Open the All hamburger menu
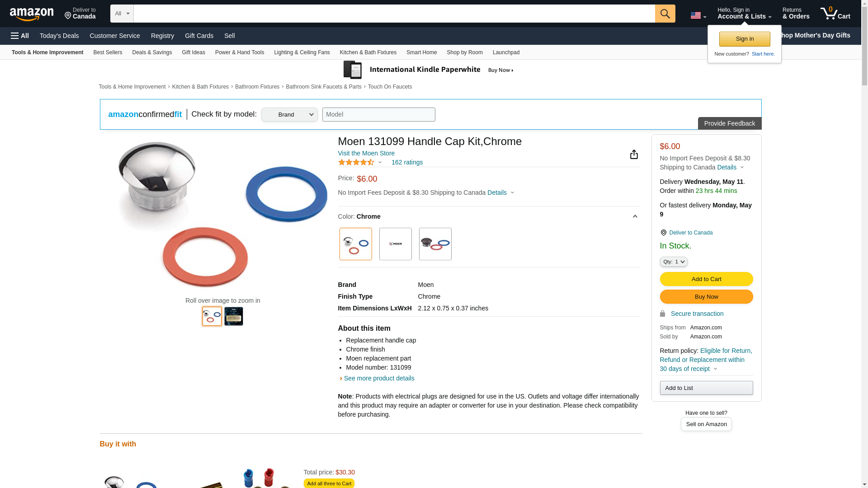Viewport: 868px width, 488px height. (20, 36)
